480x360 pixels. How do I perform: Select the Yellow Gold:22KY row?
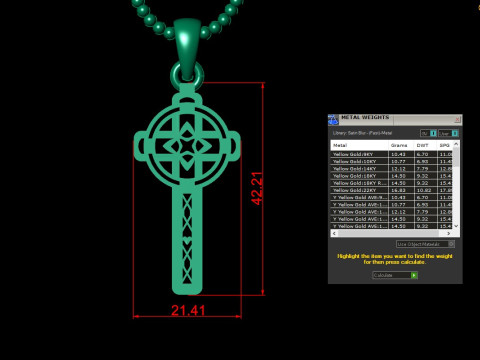tap(391, 190)
